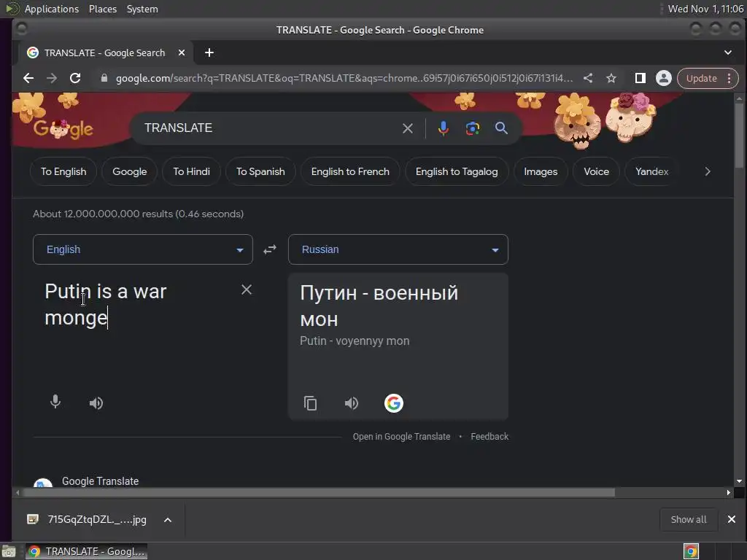
Task: Reload the Google search page
Action: [75, 78]
